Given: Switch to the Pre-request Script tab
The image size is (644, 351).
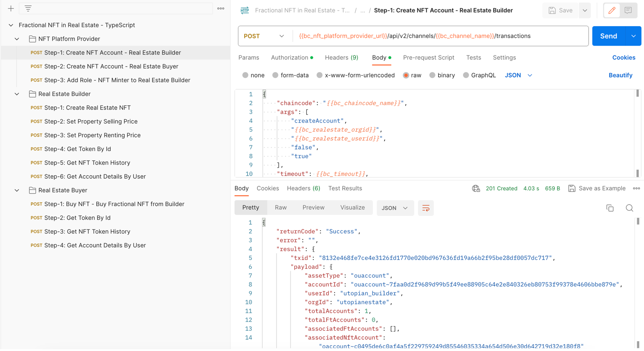Looking at the screenshot, I should point(428,58).
